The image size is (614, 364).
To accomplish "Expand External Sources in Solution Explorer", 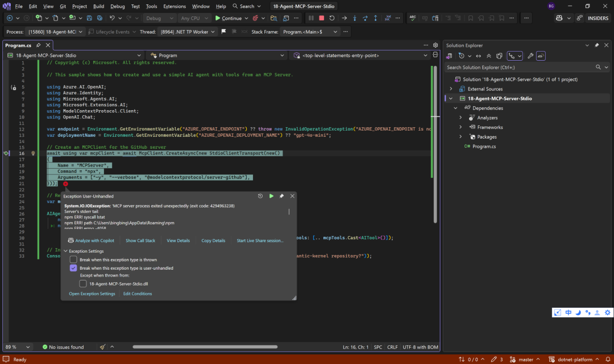I will 451,89.
